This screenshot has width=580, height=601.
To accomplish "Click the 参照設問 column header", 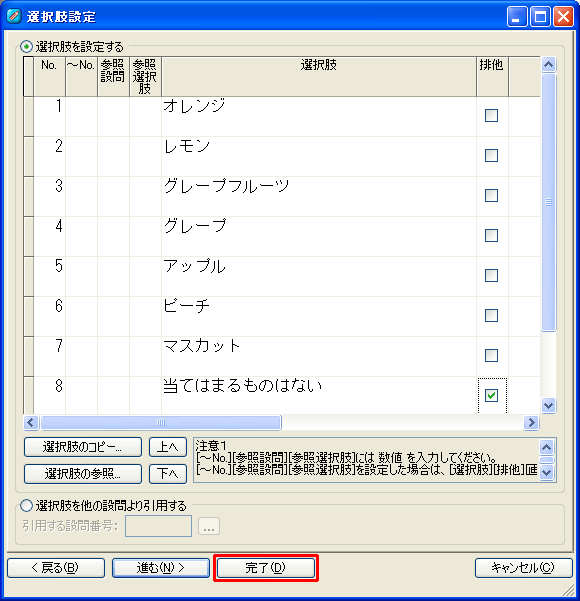I will (113, 77).
